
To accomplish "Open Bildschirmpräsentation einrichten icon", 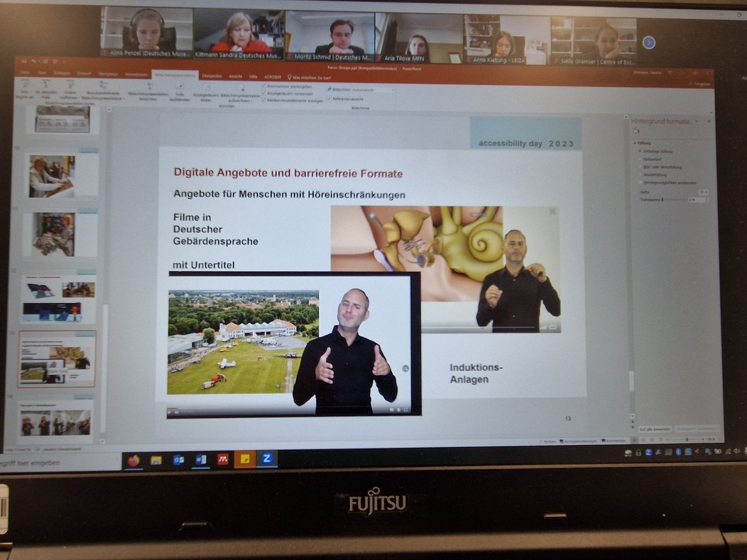I will [149, 86].
